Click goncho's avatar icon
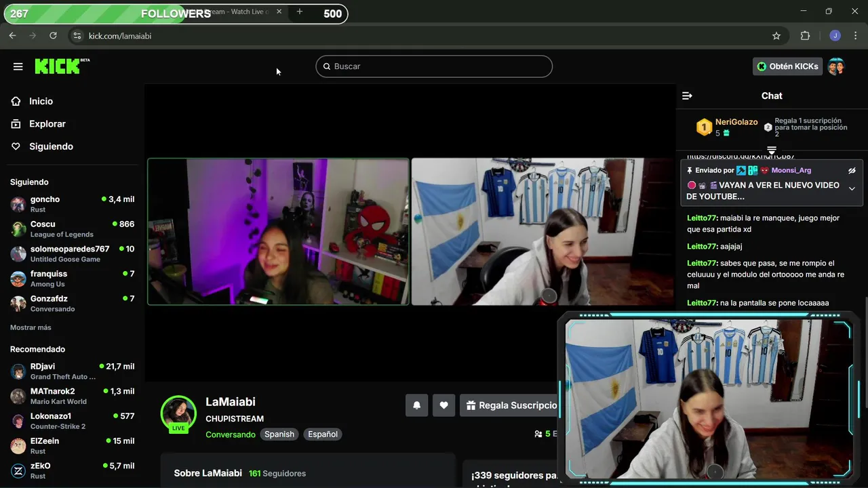This screenshot has width=868, height=488. (18, 204)
